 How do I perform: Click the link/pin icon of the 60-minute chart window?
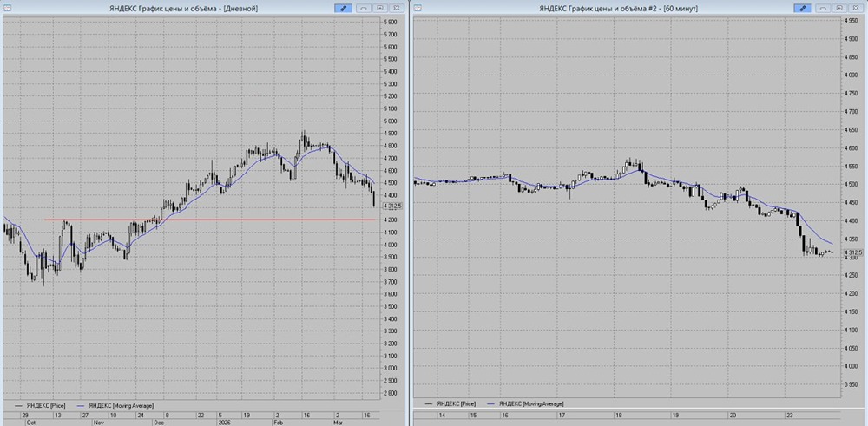(x=802, y=9)
